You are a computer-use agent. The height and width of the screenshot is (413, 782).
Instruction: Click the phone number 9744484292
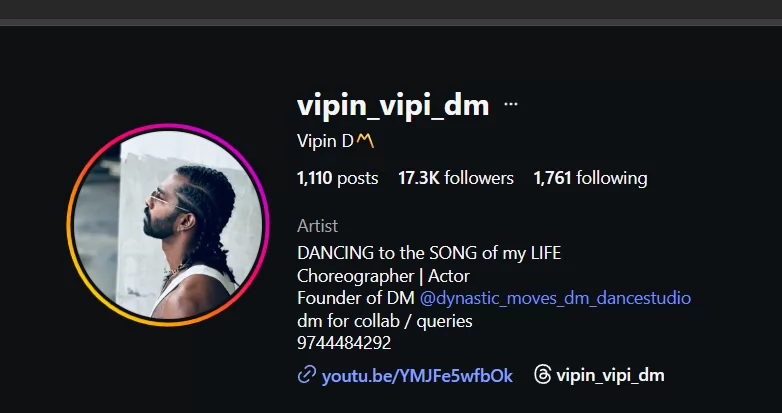point(344,343)
